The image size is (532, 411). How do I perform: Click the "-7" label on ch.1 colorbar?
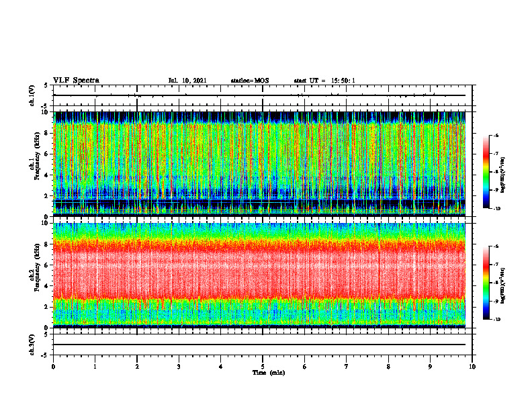point(495,154)
